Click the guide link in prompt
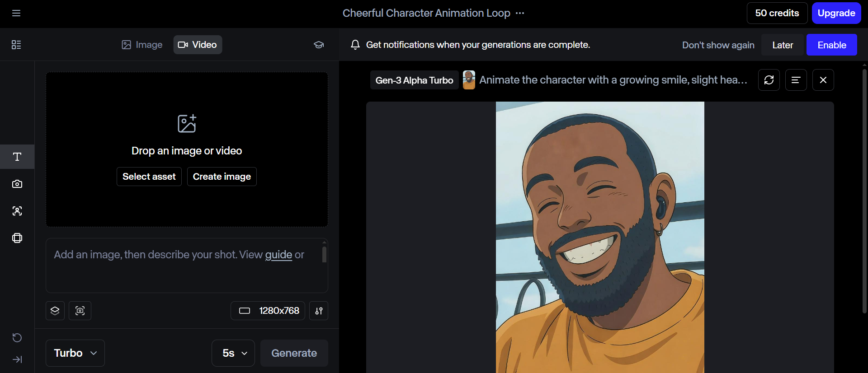This screenshot has width=868, height=373. tap(278, 255)
